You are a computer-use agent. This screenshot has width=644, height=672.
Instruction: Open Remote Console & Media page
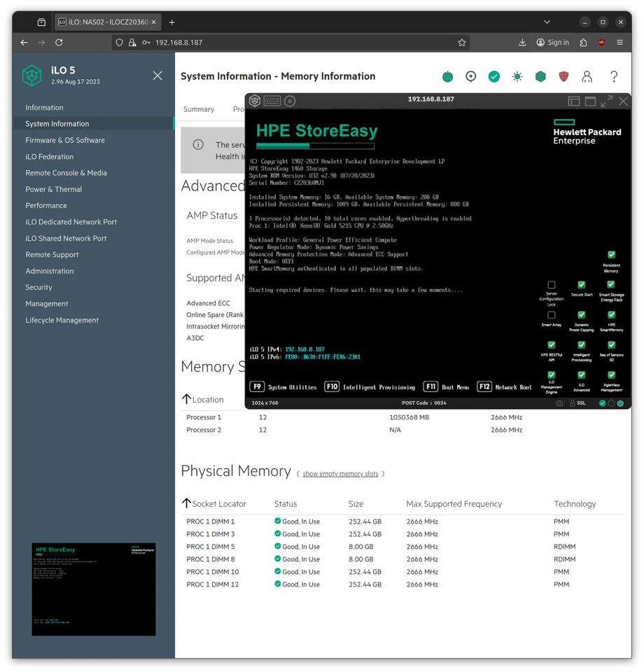point(66,173)
